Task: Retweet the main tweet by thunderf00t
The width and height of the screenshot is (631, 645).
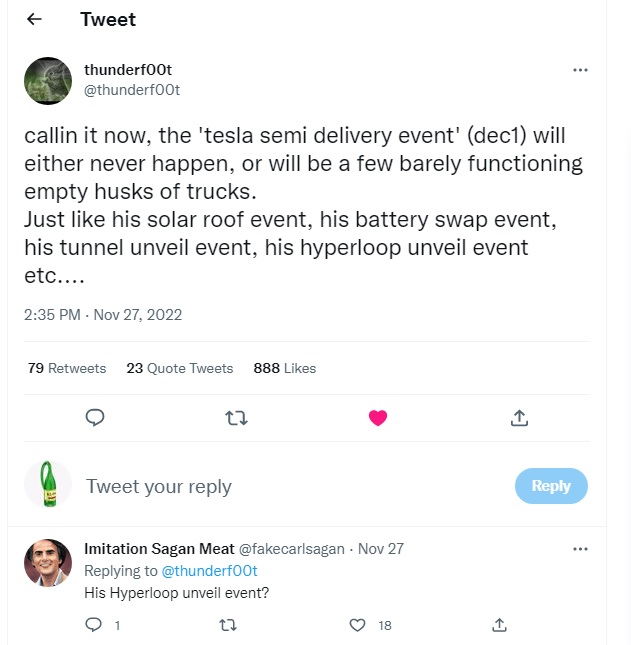Action: coord(236,418)
